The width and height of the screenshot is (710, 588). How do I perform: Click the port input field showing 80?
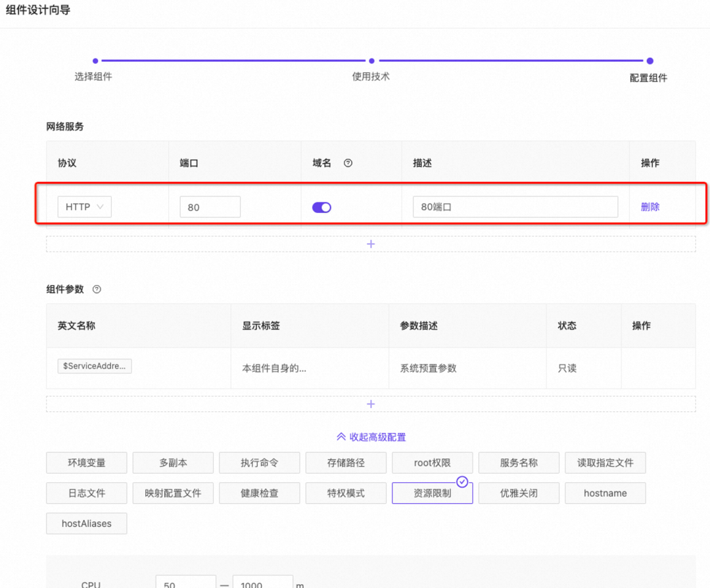pyautogui.click(x=210, y=206)
